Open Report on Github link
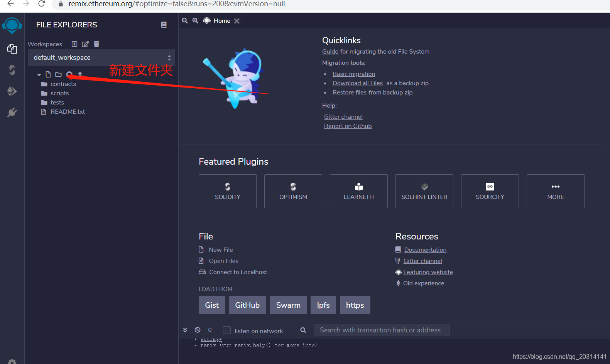 (x=348, y=126)
